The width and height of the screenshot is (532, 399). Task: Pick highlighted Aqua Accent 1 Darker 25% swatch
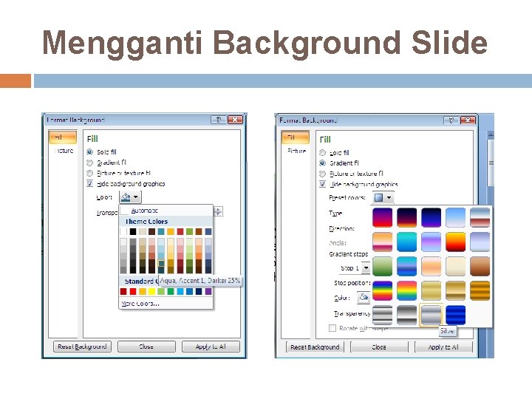[161, 263]
